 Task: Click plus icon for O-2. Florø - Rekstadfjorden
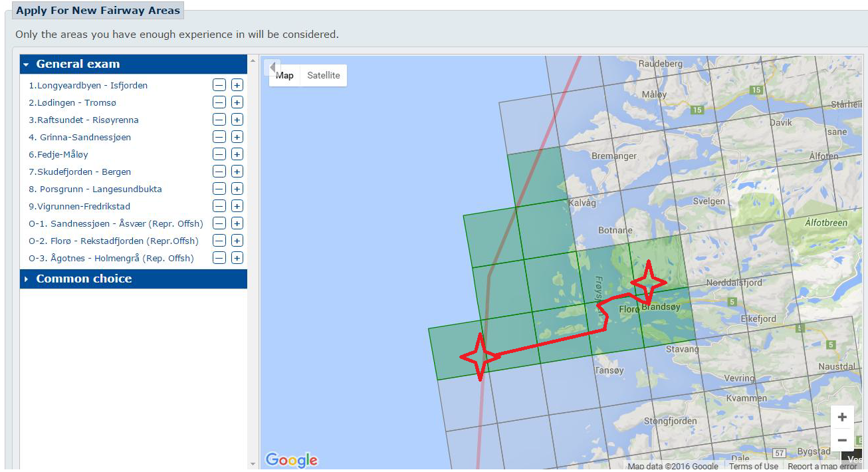point(237,241)
